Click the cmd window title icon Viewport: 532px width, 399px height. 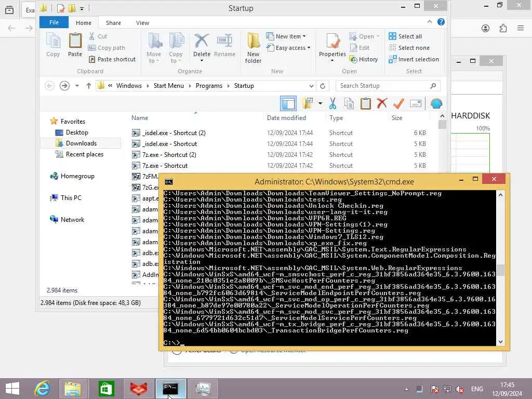169,182
